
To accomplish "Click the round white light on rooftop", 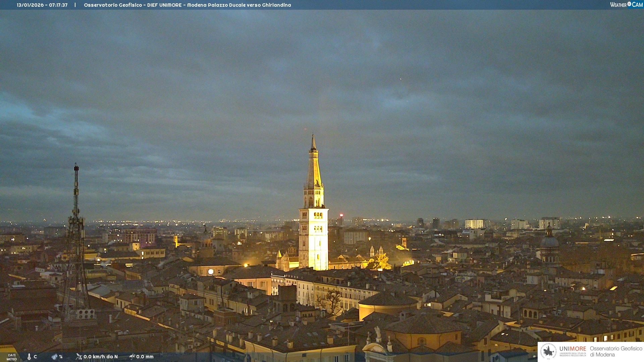I will tap(211, 271).
